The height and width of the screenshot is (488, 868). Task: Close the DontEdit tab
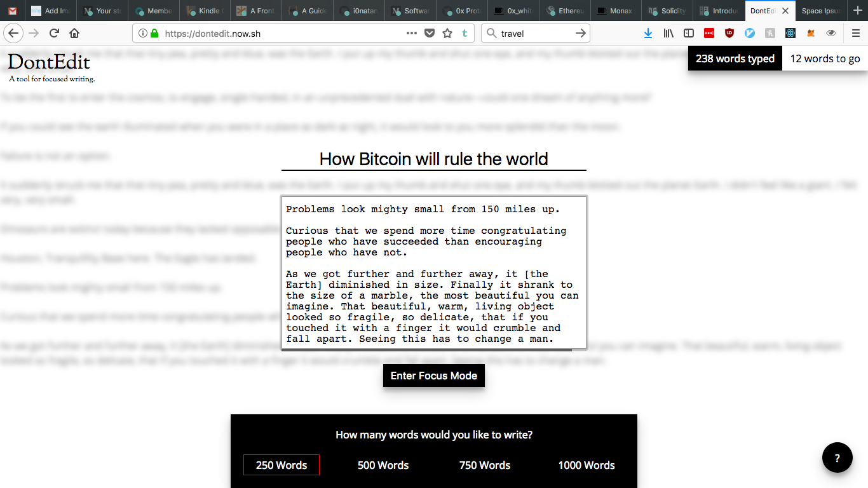coord(785,11)
